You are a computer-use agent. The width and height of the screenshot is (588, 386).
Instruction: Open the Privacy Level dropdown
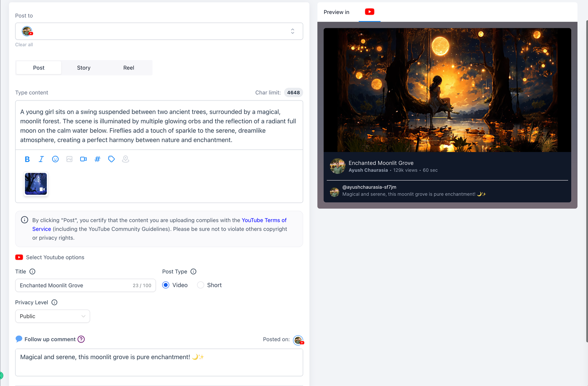(53, 316)
